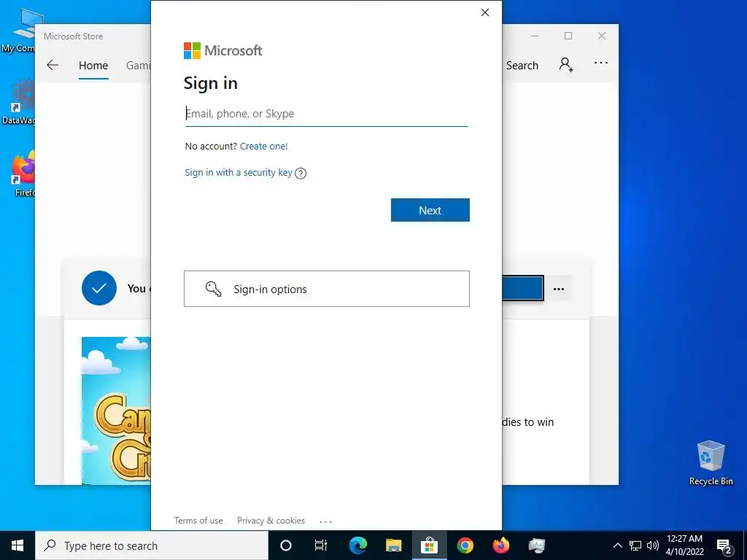This screenshot has height=560, width=747.
Task: Open the footer more options ellipsis
Action: point(325,521)
